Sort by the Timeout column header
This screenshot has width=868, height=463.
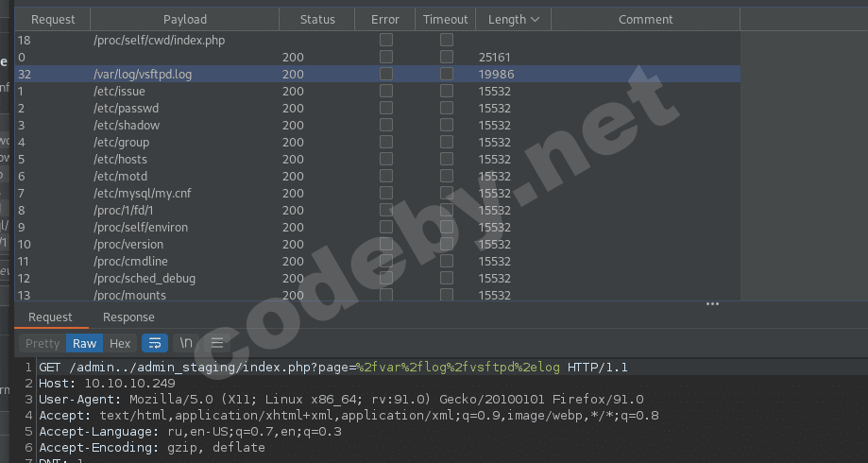446,20
